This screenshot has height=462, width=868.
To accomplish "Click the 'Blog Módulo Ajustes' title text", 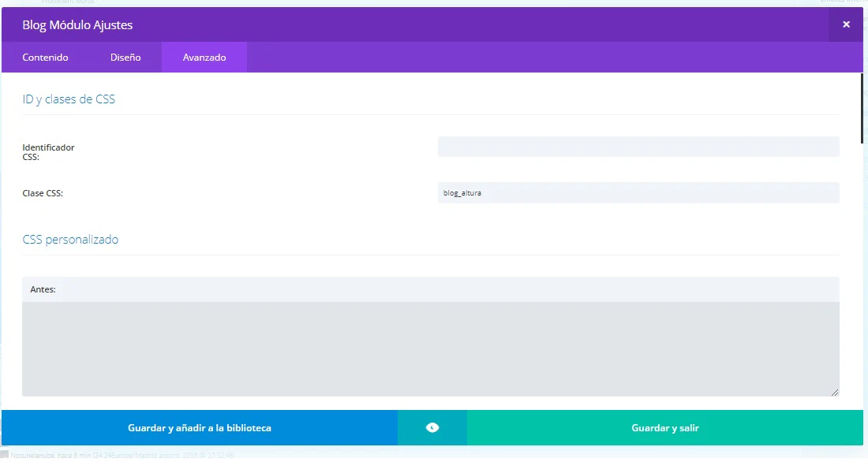I will [x=77, y=25].
